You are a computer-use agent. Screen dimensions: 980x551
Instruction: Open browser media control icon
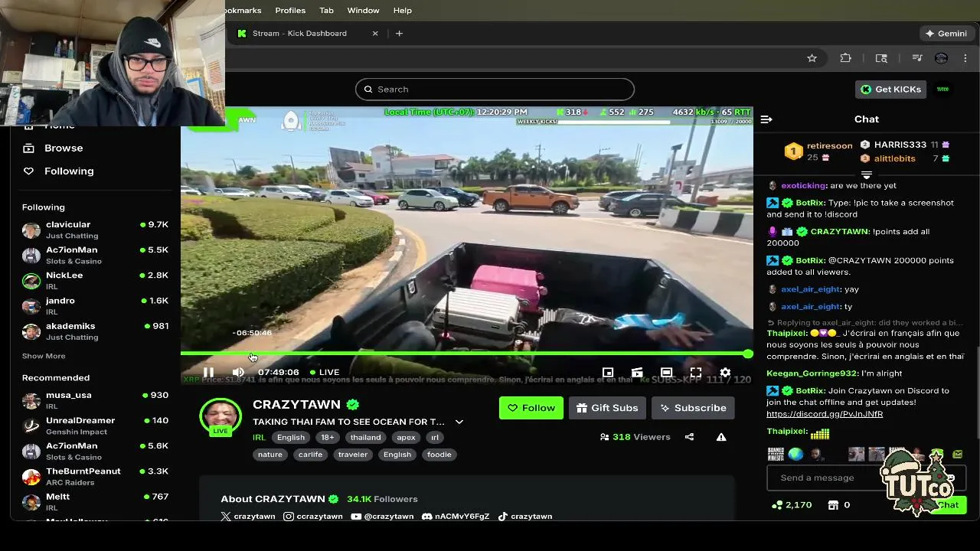[x=917, y=58]
